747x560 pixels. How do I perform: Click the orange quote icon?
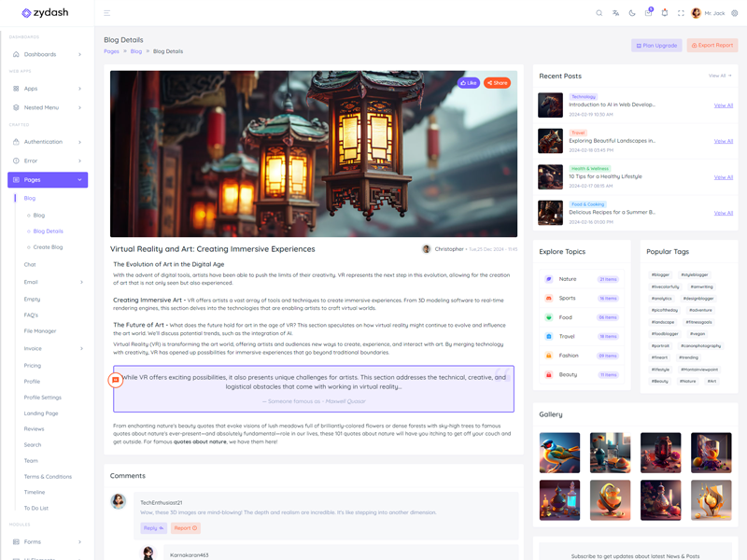(x=116, y=380)
